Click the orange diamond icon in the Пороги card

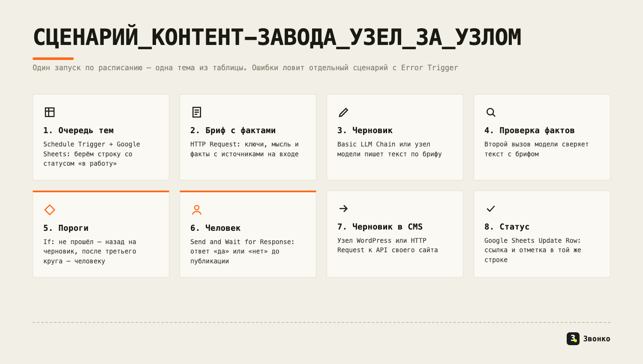coord(50,210)
